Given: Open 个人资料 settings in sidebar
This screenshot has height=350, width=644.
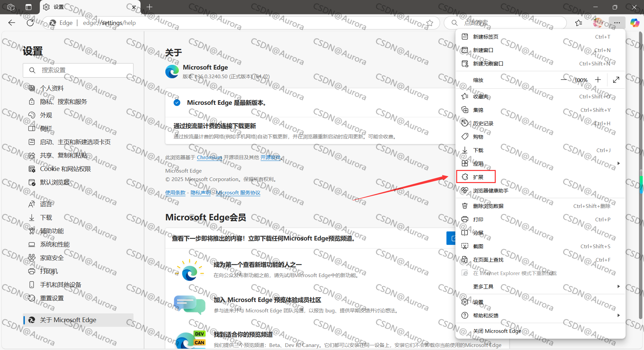Looking at the screenshot, I should click(x=78, y=88).
